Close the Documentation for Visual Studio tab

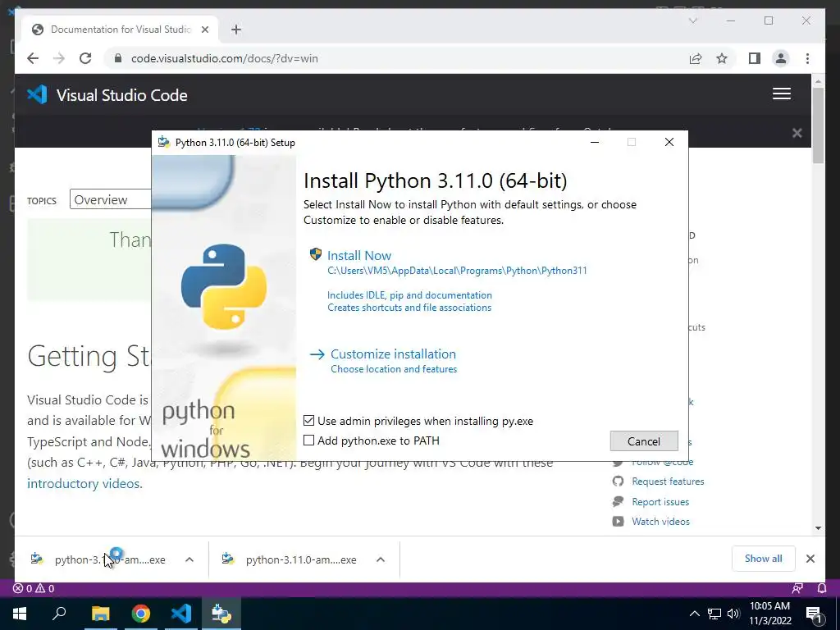coord(204,30)
